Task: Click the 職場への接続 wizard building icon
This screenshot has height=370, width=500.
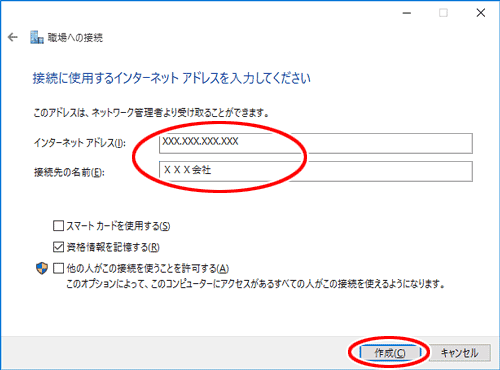Action: coord(37,37)
